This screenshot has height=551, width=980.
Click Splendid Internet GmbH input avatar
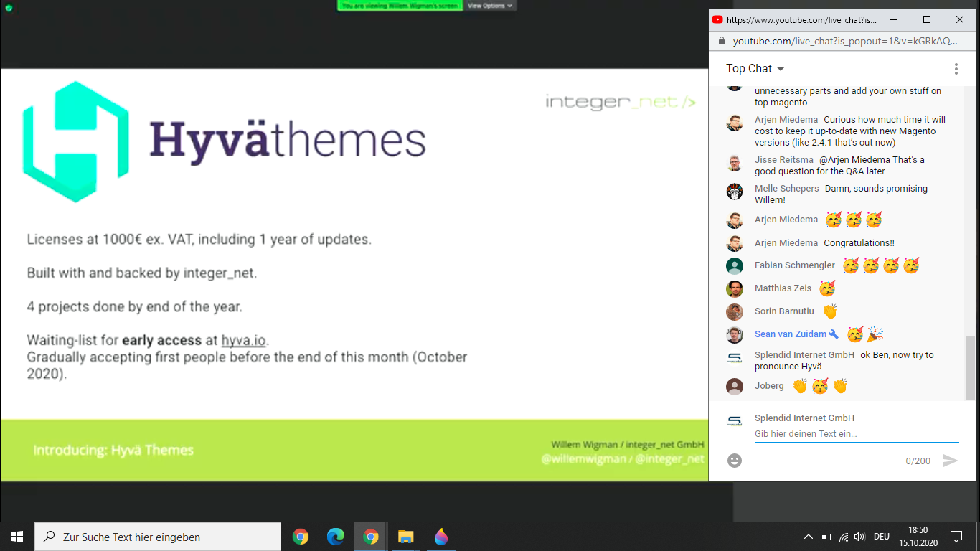click(x=735, y=421)
